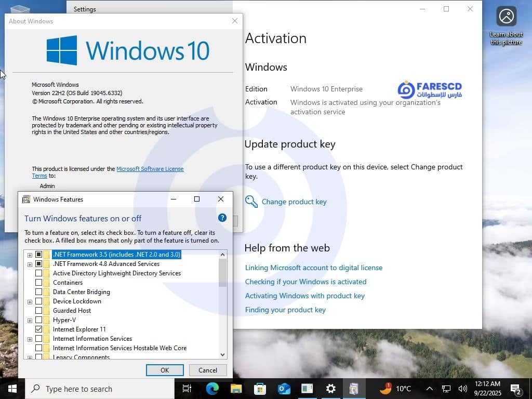Check the Internet Information Services checkbox

38,339
